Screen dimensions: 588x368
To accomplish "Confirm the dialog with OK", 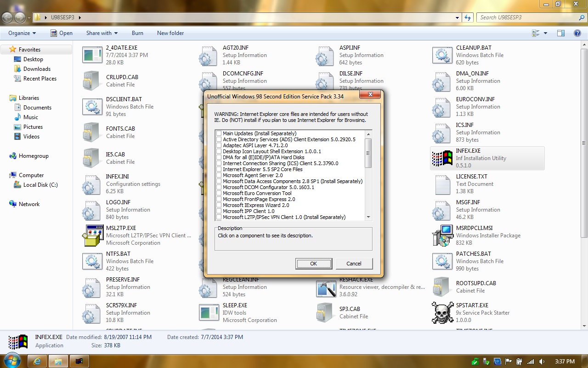I will [x=314, y=264].
